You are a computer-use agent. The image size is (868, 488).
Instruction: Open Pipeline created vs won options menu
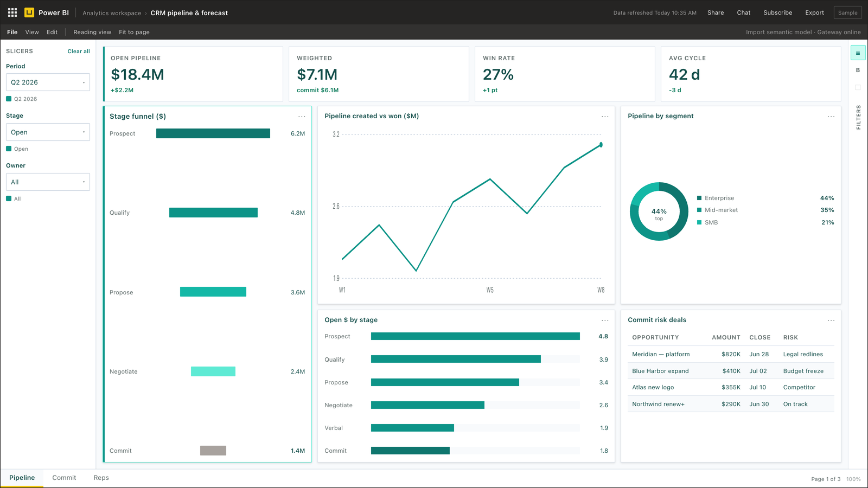(605, 117)
